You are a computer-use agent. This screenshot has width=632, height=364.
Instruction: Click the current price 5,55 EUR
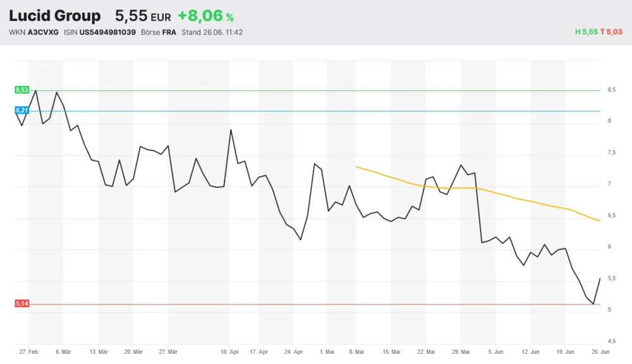pyautogui.click(x=143, y=16)
